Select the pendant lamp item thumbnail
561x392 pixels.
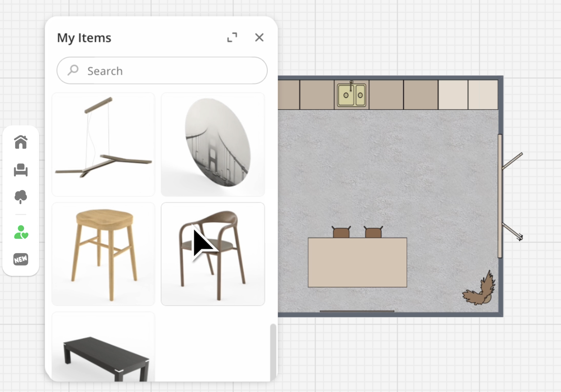(x=103, y=144)
